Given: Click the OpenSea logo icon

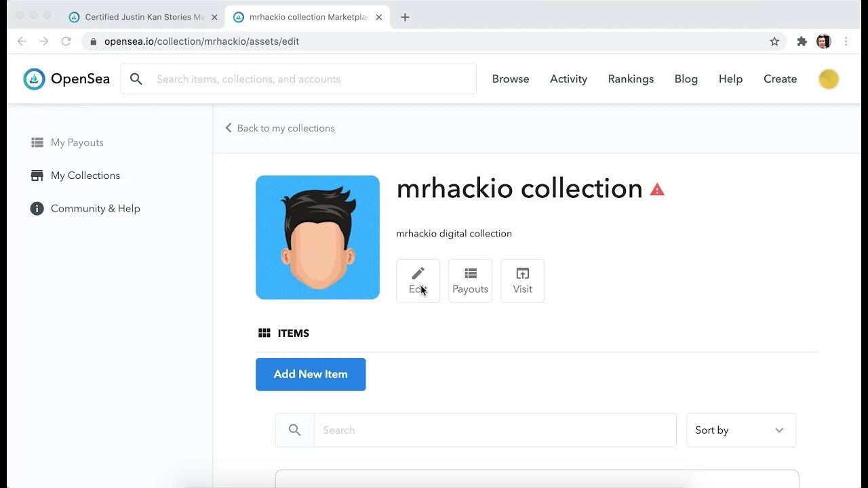Looking at the screenshot, I should (x=34, y=79).
